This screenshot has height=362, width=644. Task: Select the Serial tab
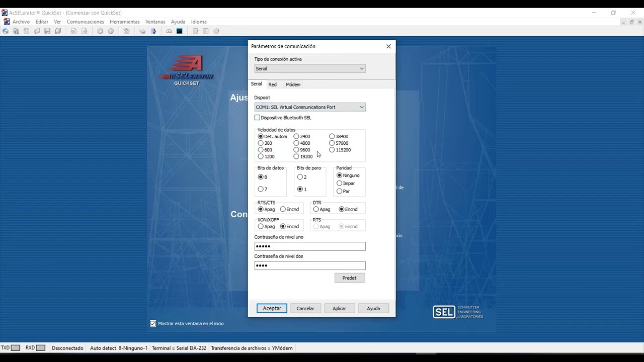257,84
